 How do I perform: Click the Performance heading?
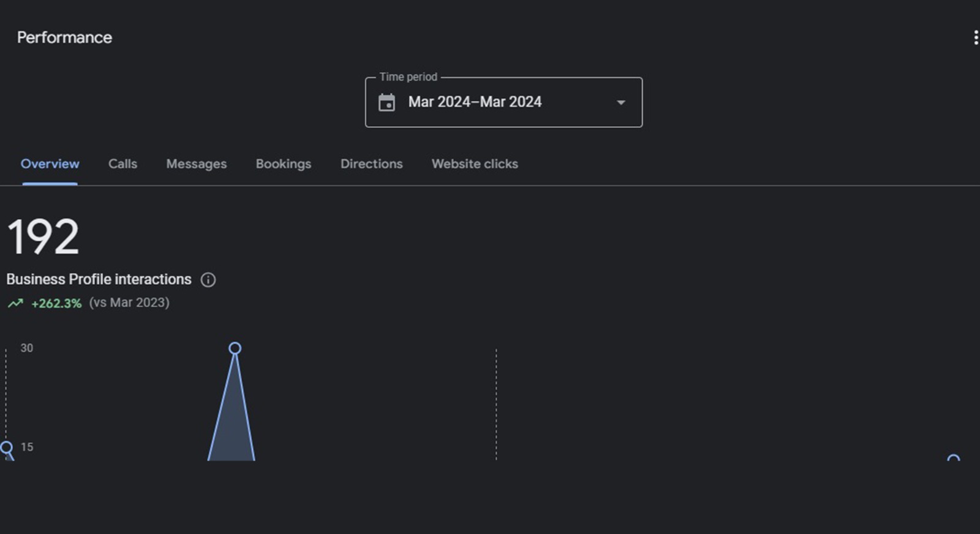tap(64, 37)
